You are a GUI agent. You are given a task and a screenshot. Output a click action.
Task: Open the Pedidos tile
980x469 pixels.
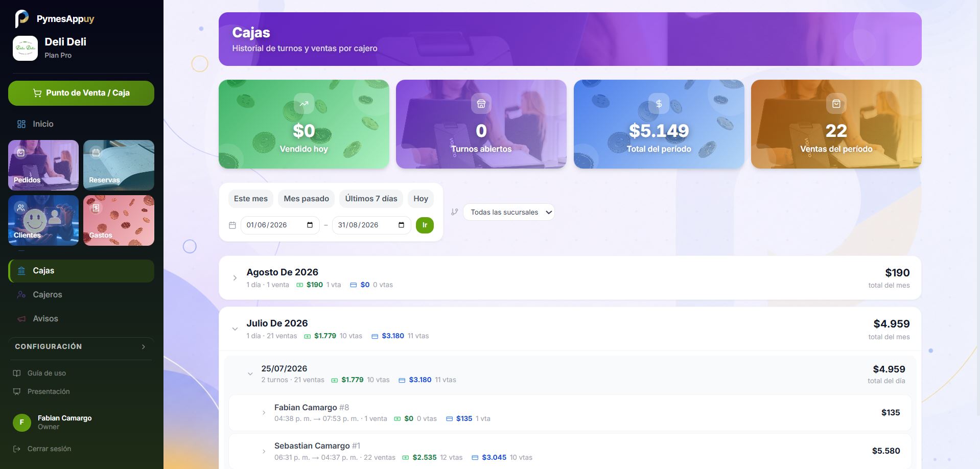point(43,165)
